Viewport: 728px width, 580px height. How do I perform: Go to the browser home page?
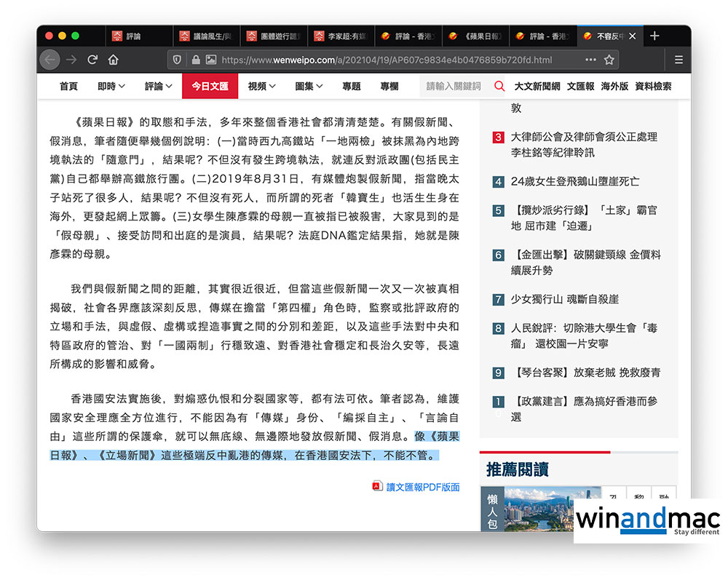(x=114, y=60)
